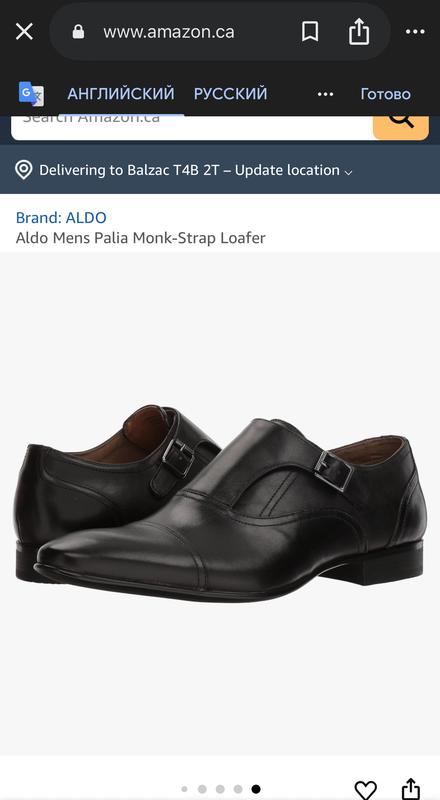The height and width of the screenshot is (800, 440).
Task: Close the in-app browser with X icon
Action: point(24,32)
